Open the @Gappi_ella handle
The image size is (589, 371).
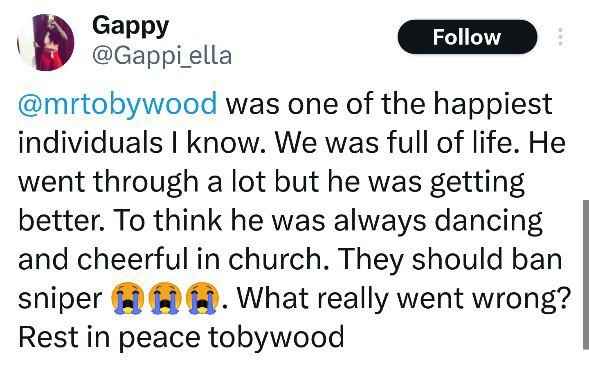click(x=162, y=56)
